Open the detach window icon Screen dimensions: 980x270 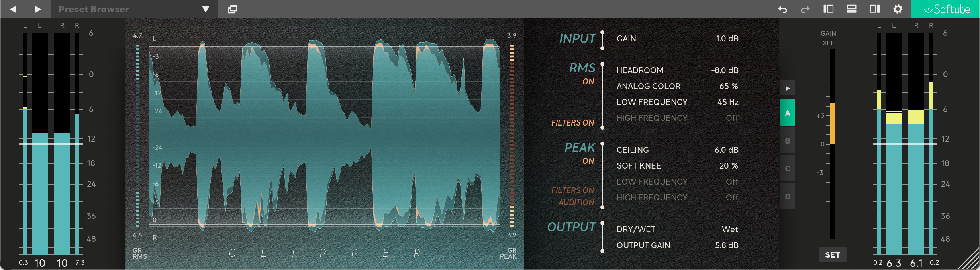pyautogui.click(x=233, y=9)
